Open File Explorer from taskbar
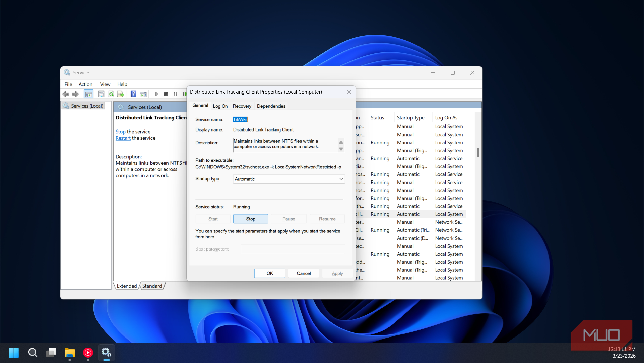 [x=70, y=353]
